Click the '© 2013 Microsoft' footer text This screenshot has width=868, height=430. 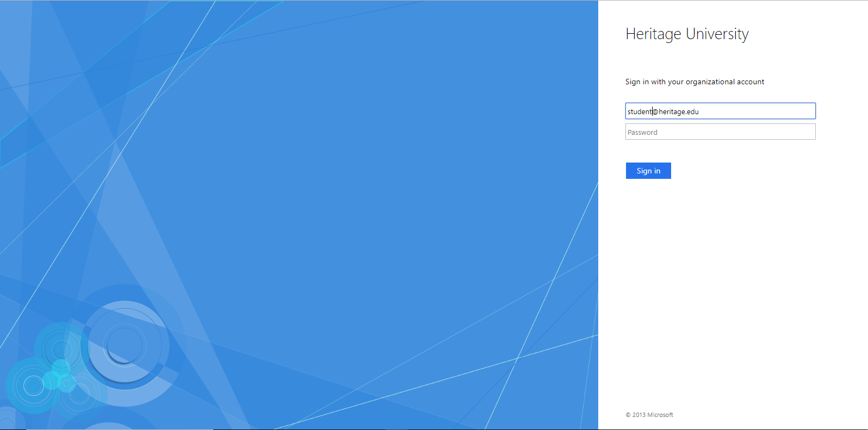pyautogui.click(x=649, y=415)
